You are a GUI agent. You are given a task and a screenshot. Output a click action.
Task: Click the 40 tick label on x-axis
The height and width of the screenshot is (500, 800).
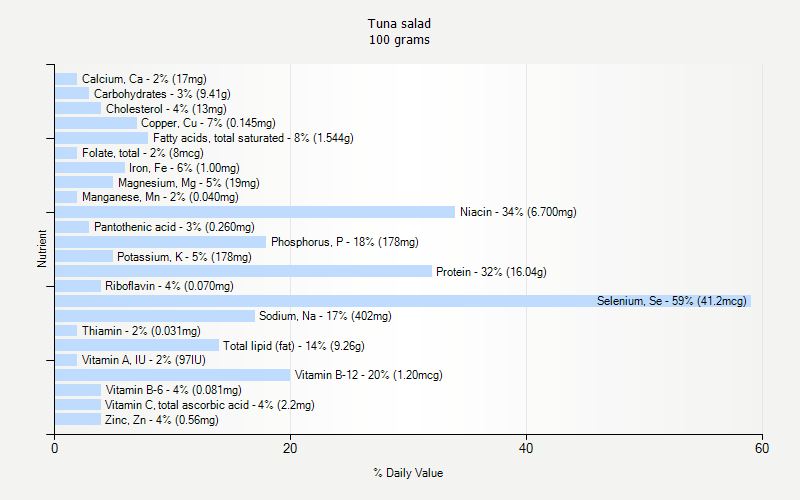pyautogui.click(x=526, y=449)
